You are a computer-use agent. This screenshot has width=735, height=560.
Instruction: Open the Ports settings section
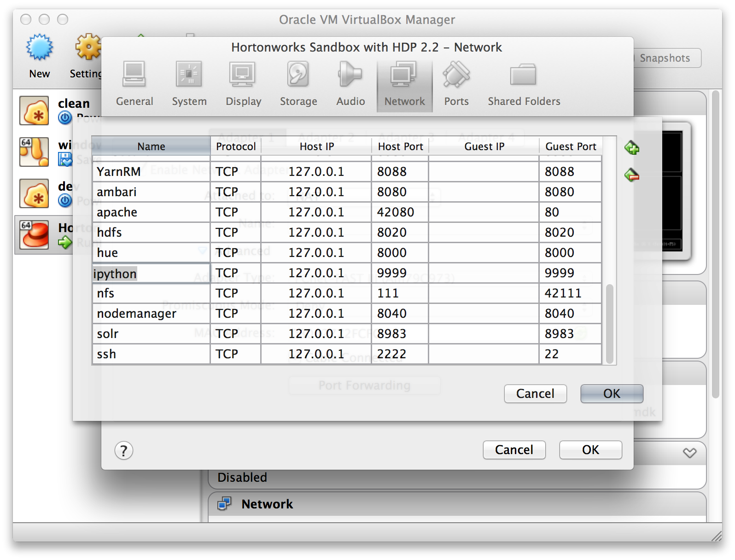click(456, 84)
